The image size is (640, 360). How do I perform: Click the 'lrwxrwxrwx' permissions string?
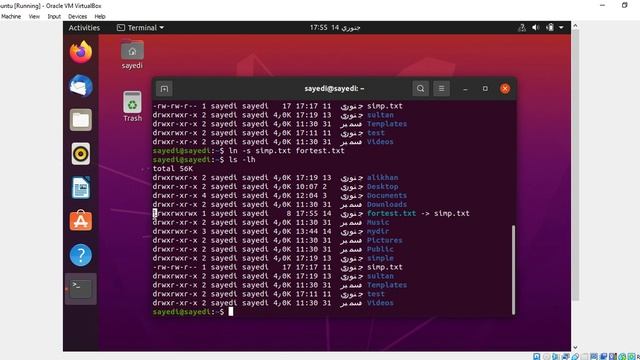tap(175, 213)
